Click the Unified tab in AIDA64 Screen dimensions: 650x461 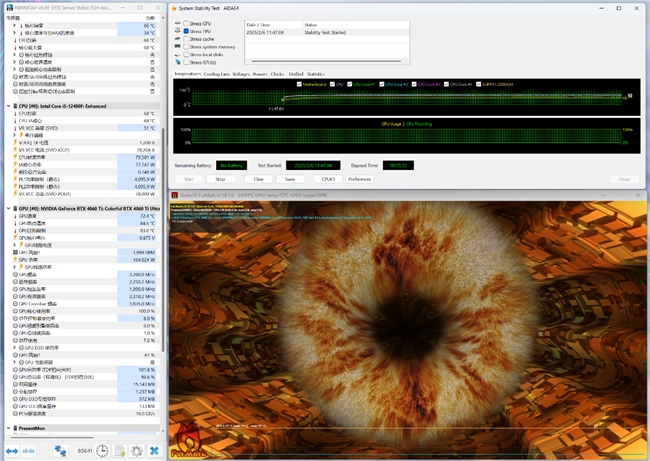tap(296, 74)
